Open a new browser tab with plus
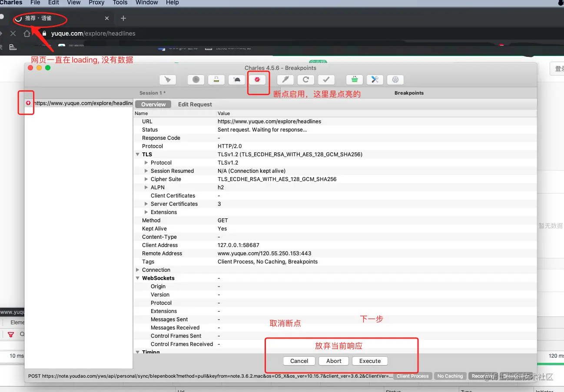The image size is (564, 392). (123, 18)
